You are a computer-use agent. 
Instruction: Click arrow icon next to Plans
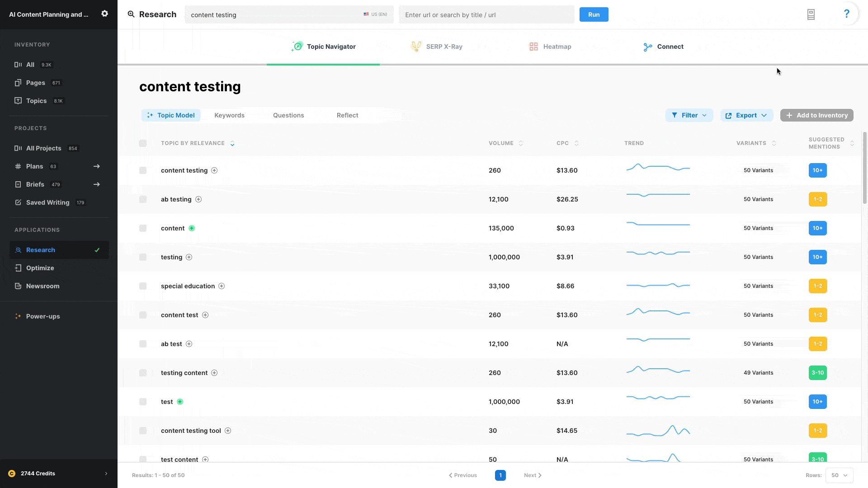click(96, 166)
